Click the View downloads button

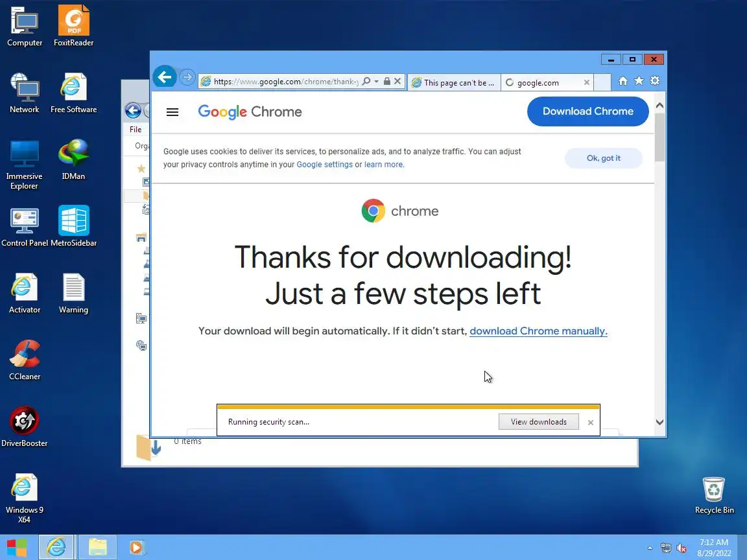pyautogui.click(x=539, y=422)
